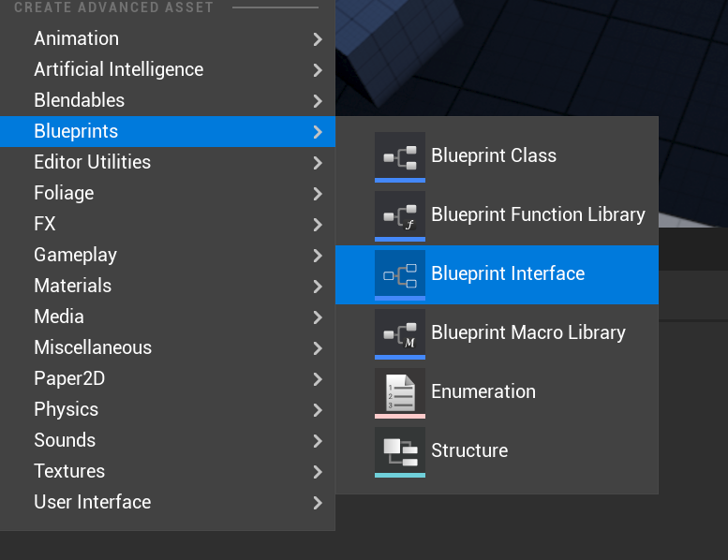Open the Gameplay category

75,255
